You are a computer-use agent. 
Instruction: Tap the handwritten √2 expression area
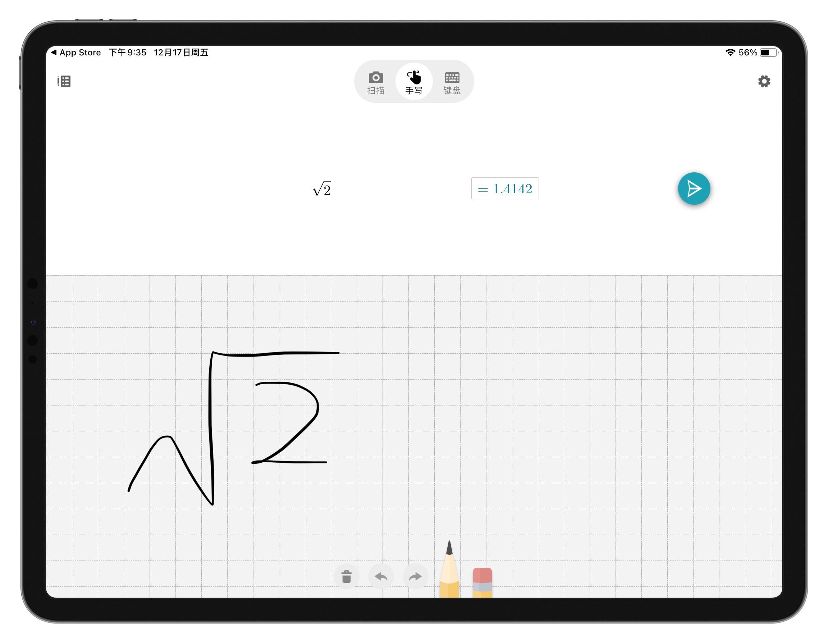235,423
